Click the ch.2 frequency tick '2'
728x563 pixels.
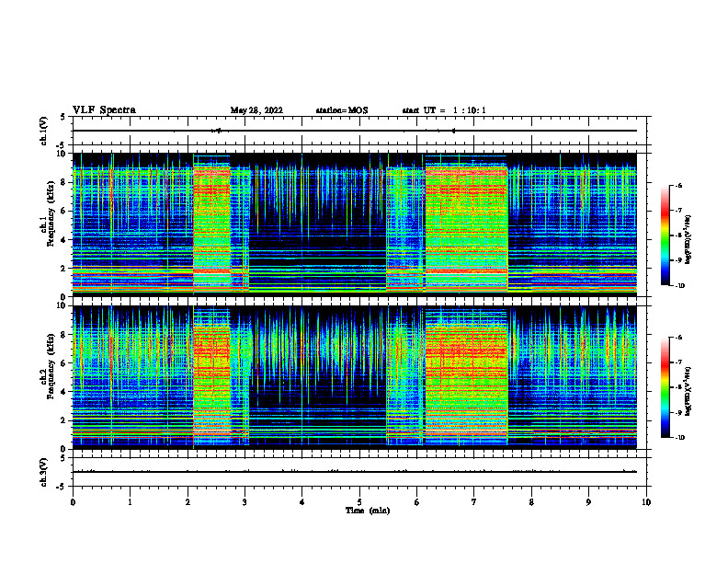(64, 420)
